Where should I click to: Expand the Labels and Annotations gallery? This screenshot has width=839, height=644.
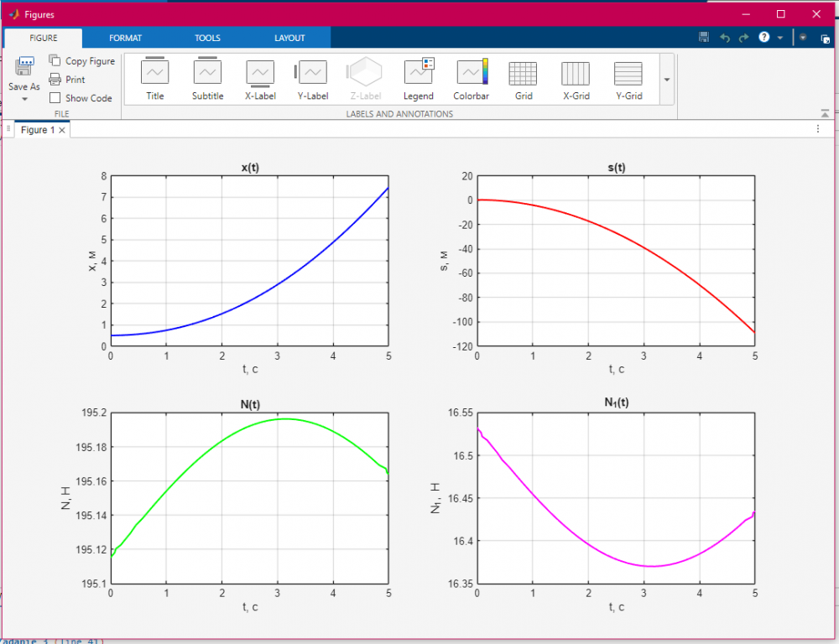coord(667,80)
